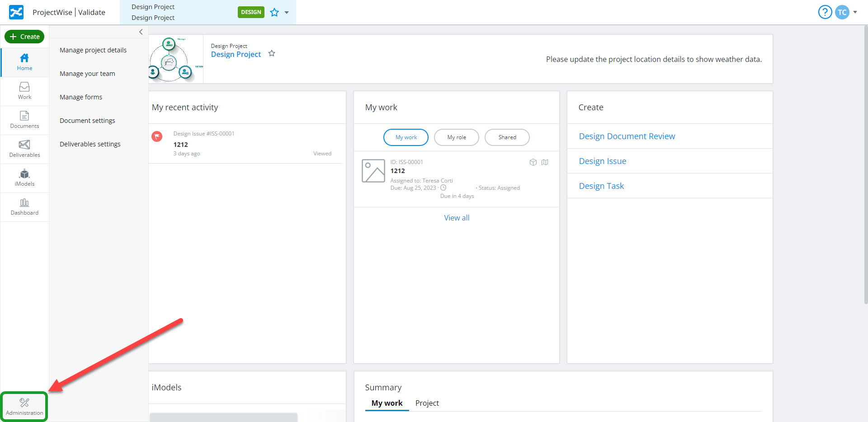Open the iModels sidebar section
The image size is (868, 422).
pos(25,178)
